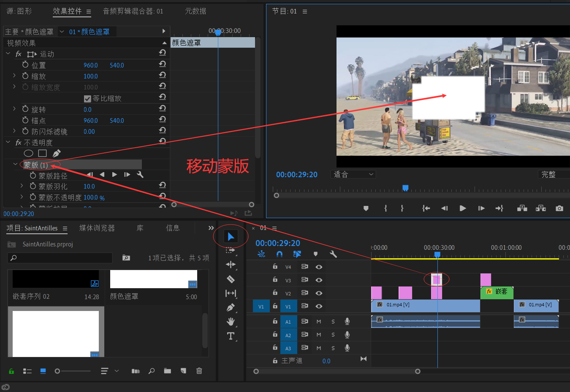Screen dimensions: 570x392
Task: Click the Extract button
Action: click(x=541, y=208)
